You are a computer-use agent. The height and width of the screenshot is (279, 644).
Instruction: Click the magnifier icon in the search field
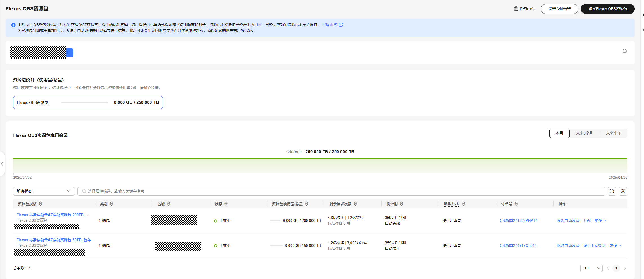84,191
